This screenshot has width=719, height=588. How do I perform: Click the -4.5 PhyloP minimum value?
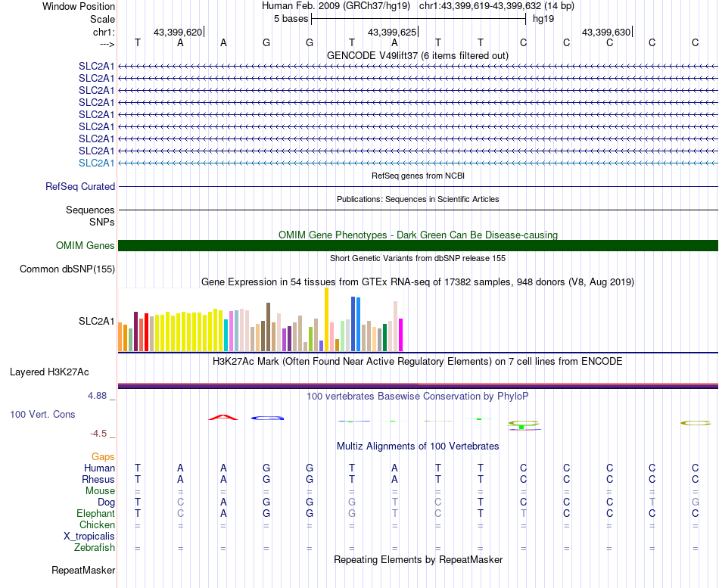(98, 434)
